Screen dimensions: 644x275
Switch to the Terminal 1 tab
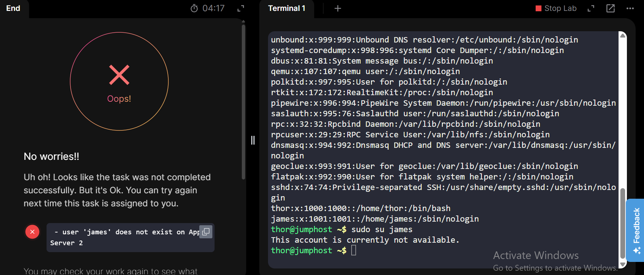click(x=287, y=8)
